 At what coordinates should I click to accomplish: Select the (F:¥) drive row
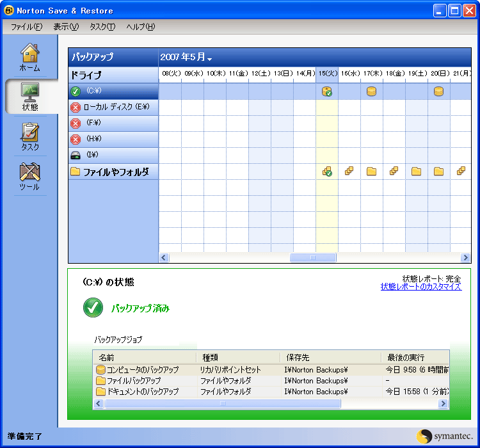tap(113, 123)
